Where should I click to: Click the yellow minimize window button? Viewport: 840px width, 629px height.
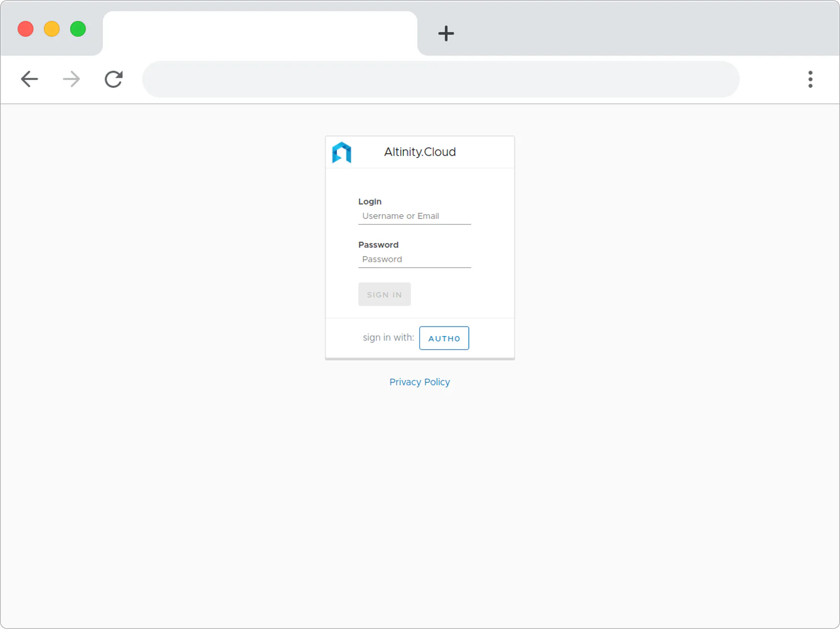pyautogui.click(x=52, y=29)
